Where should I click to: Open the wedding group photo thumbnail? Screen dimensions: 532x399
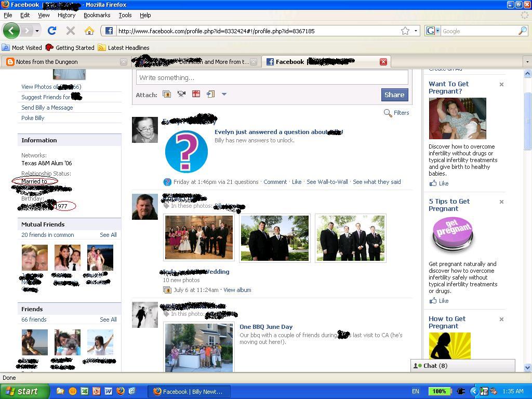coord(199,237)
